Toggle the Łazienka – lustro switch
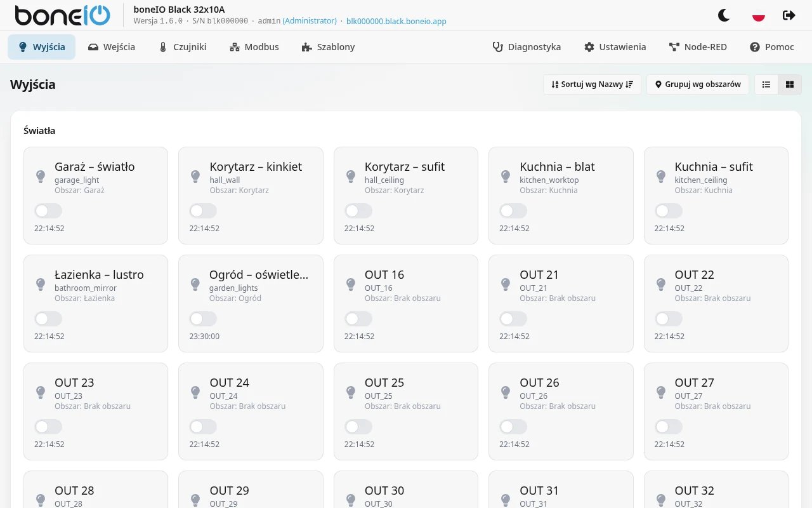The image size is (812, 508). coord(48,319)
